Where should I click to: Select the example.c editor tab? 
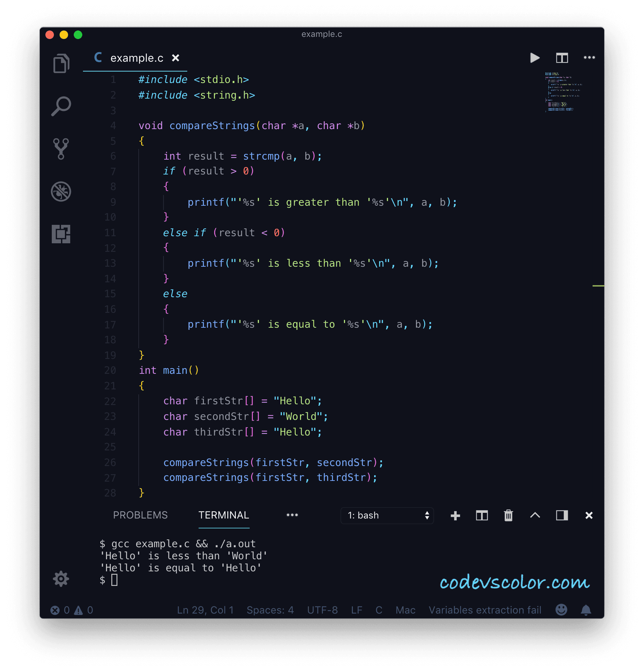click(137, 58)
